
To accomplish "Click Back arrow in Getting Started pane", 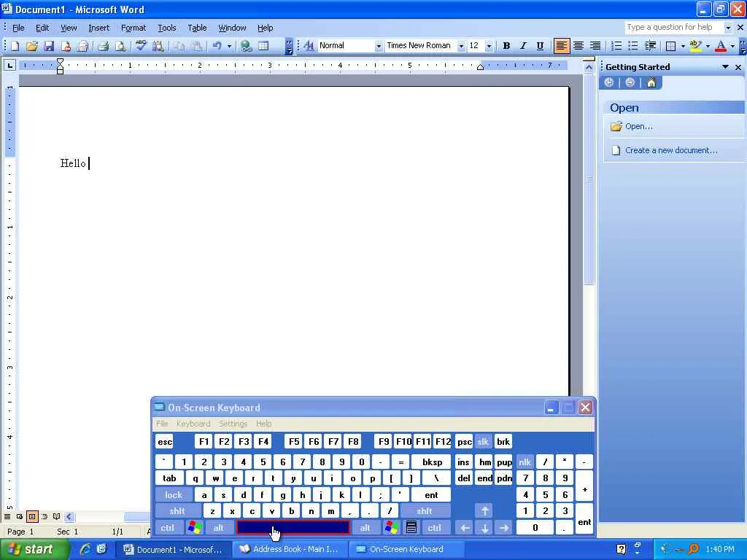I will click(x=609, y=83).
